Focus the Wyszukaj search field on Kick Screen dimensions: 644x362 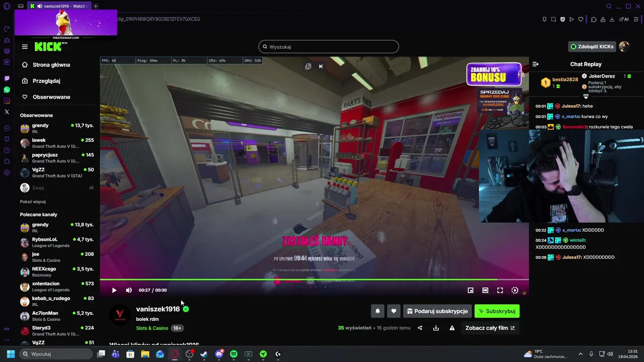click(329, 47)
